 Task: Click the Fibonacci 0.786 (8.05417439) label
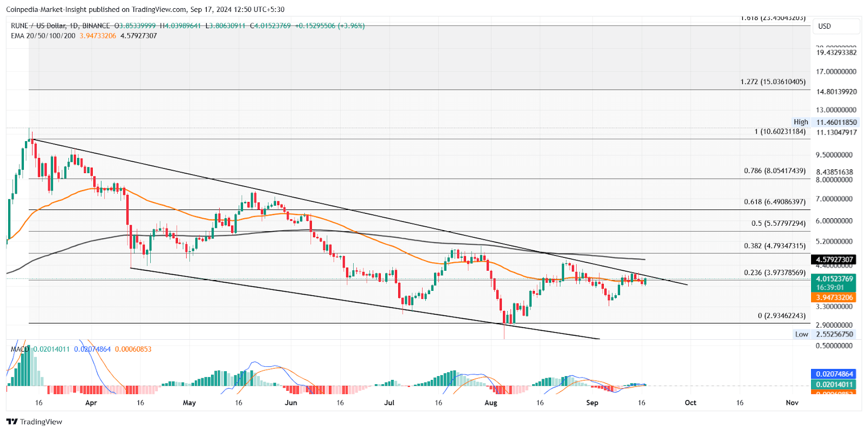(x=775, y=171)
